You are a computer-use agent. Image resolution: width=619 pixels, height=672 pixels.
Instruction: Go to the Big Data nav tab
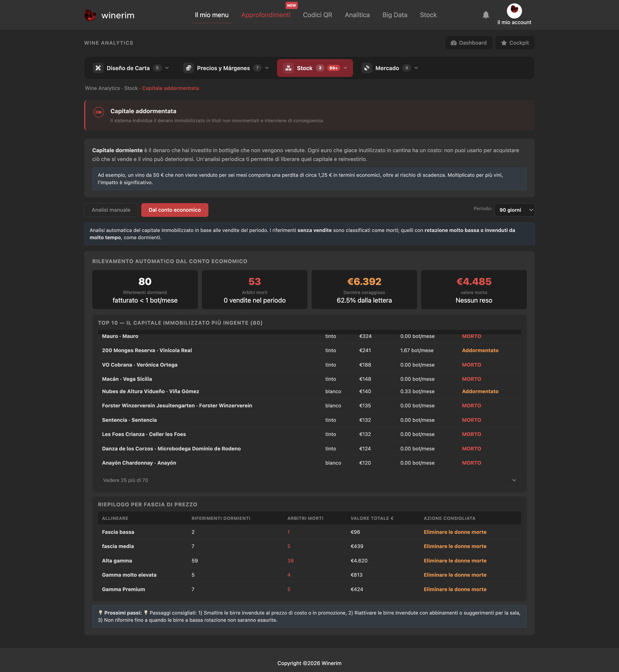(395, 15)
